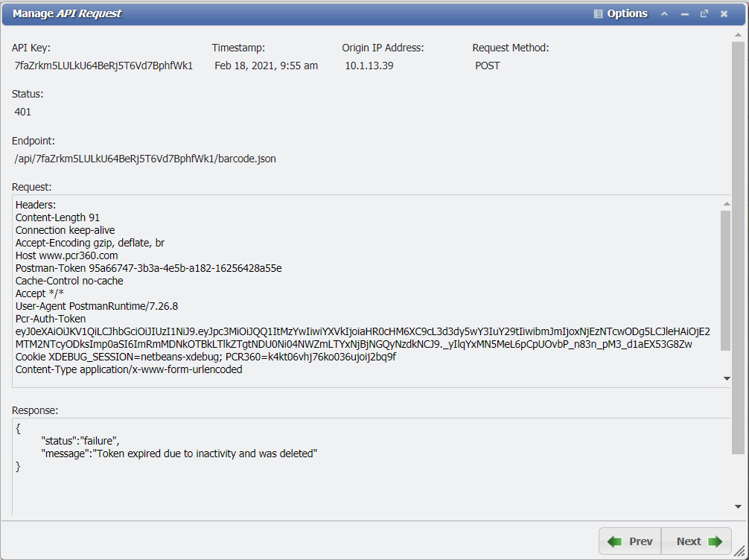Open the Options grid icon in title bar
This screenshot has width=749, height=560.
(597, 13)
